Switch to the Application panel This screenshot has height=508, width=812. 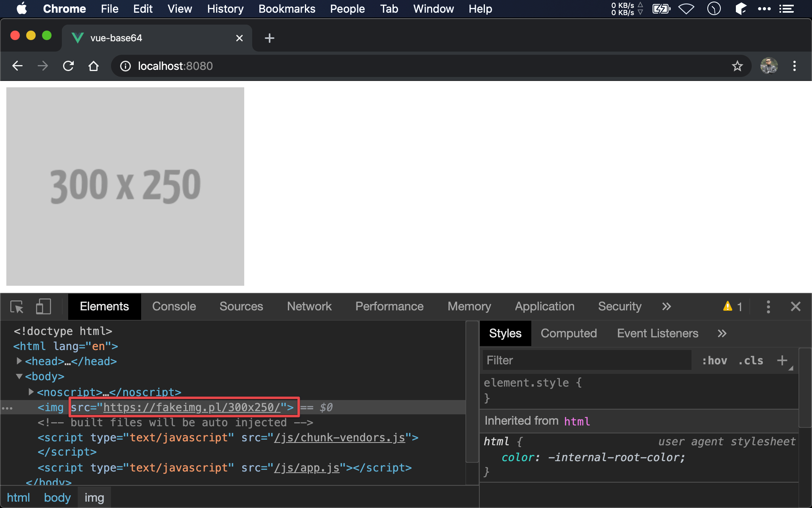coord(544,306)
